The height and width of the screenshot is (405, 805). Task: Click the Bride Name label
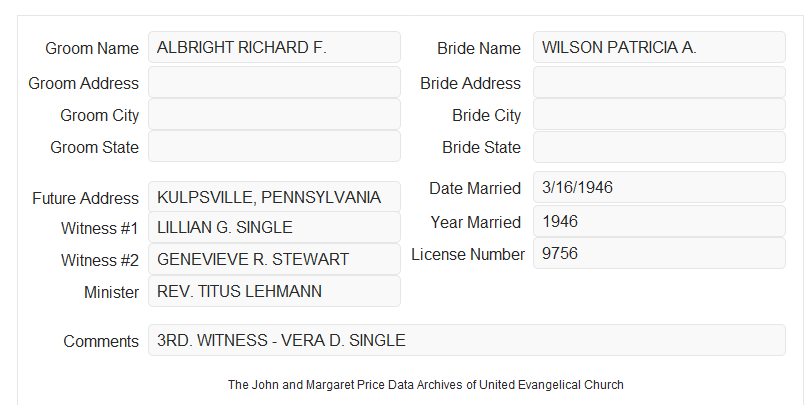pyautogui.click(x=479, y=48)
